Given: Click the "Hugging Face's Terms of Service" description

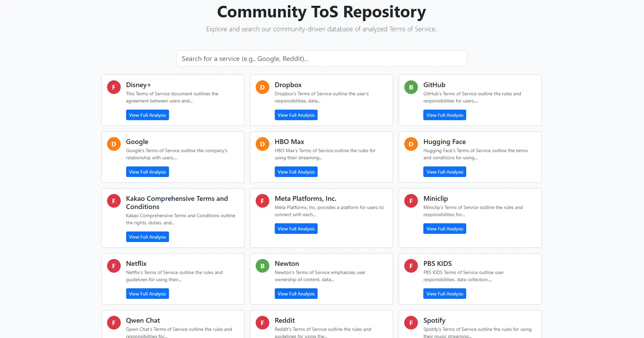Looking at the screenshot, I should coord(475,154).
